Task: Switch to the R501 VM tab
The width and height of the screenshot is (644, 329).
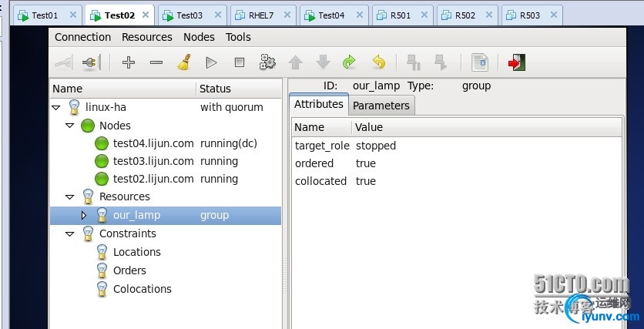Action: point(401,15)
